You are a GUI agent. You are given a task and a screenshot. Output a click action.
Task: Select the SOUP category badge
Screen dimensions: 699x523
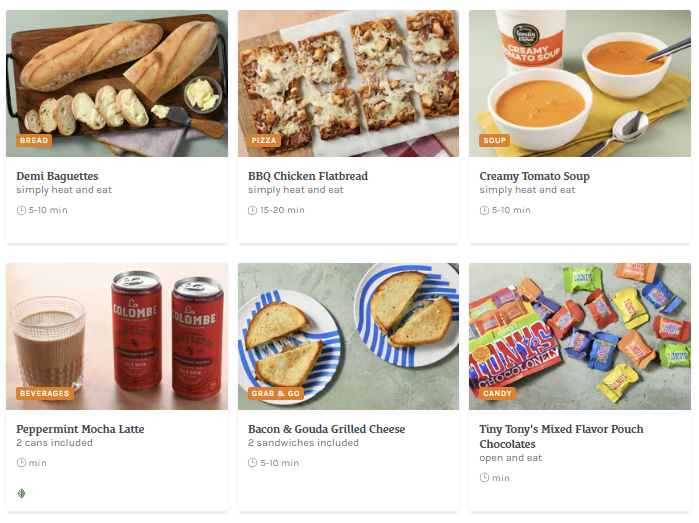click(x=495, y=141)
